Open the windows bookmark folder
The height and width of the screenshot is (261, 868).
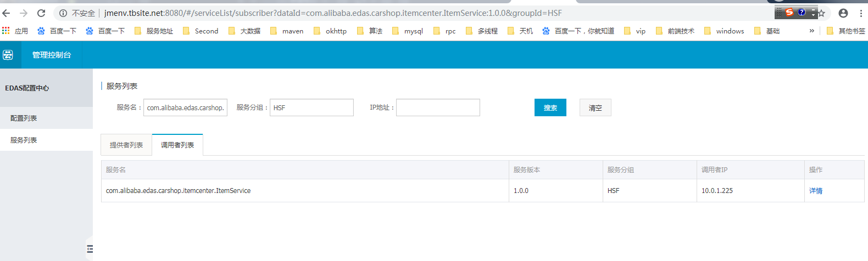point(724,31)
